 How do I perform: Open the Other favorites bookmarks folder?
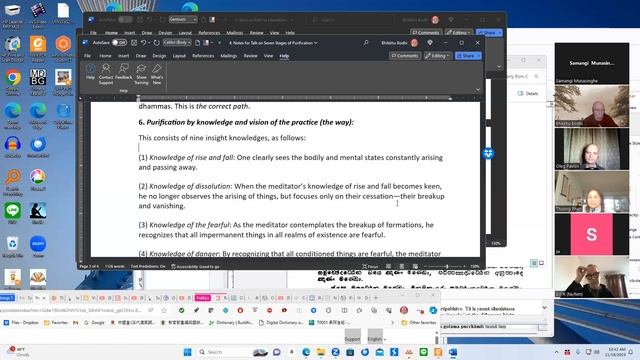pos(418,322)
